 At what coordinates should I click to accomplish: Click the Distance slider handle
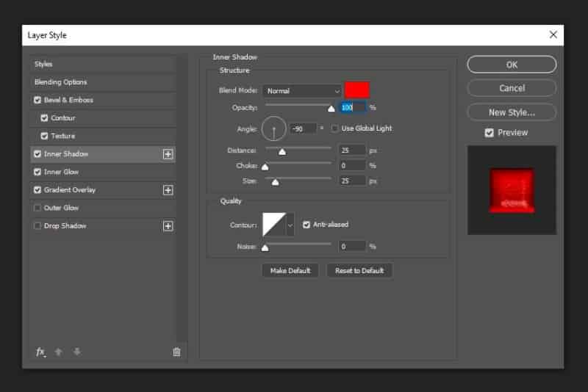point(282,152)
